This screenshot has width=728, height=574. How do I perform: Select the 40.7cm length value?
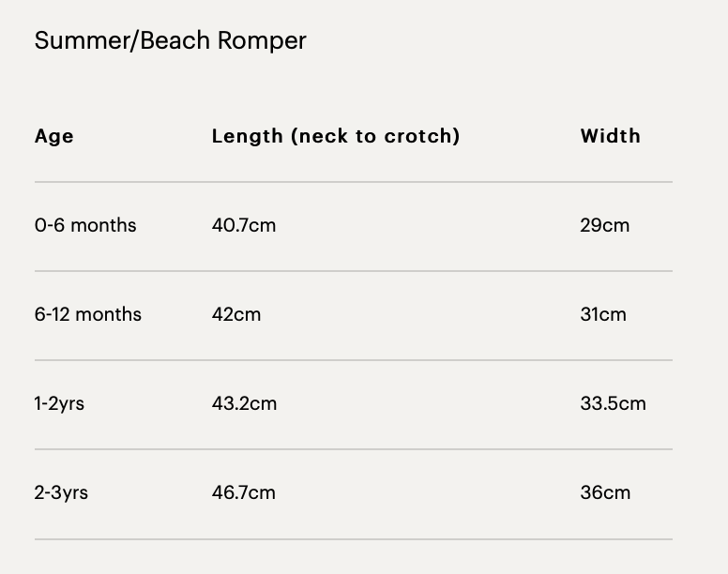[x=244, y=225]
